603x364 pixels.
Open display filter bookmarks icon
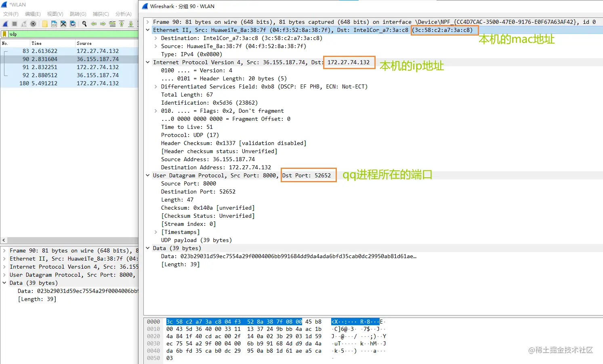4,34
